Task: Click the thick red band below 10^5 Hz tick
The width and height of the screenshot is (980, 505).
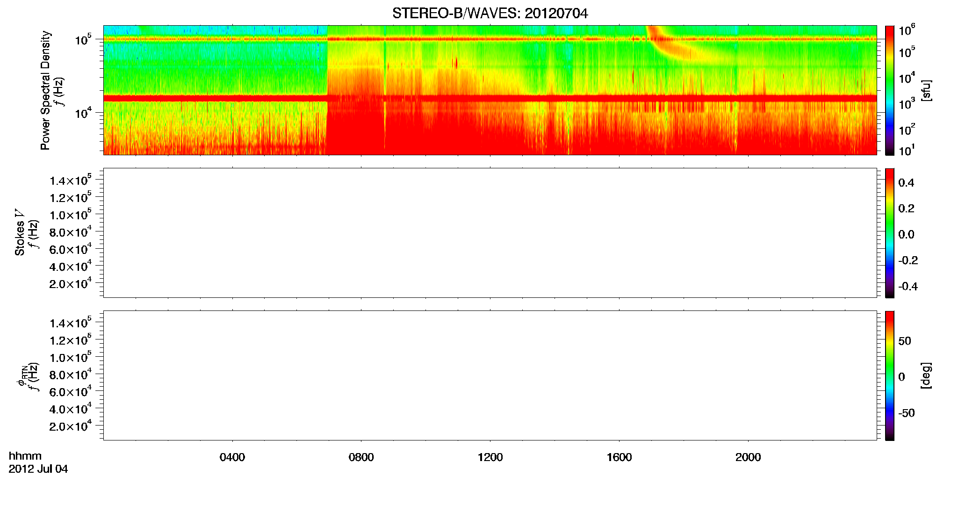Action: tap(490, 98)
